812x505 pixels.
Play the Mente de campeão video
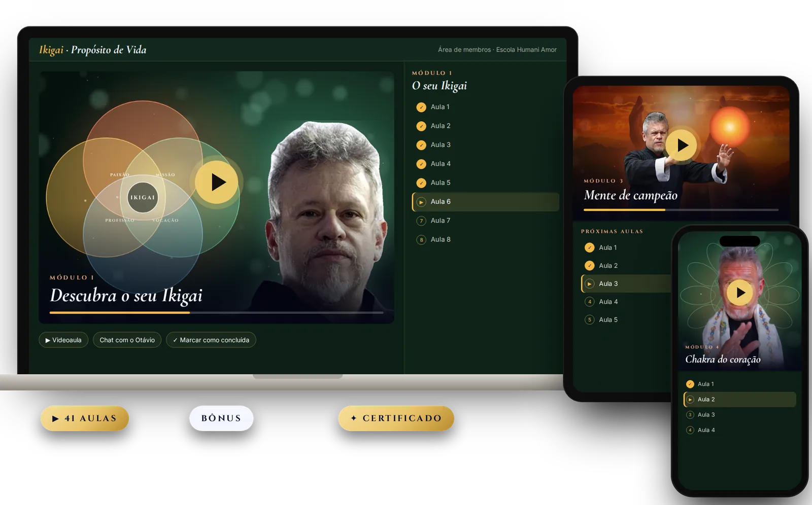pos(681,145)
